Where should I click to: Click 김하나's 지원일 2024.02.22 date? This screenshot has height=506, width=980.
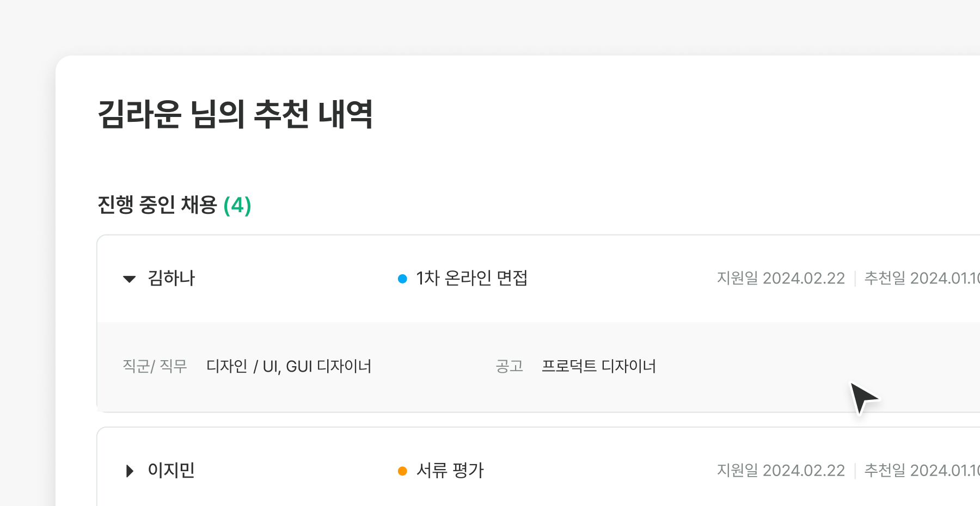[x=781, y=279]
